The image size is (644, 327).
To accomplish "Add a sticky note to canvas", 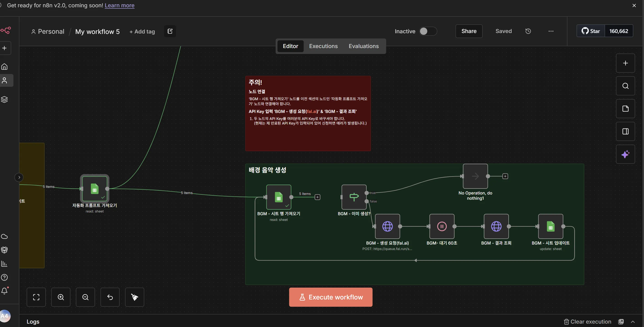I will point(625,109).
